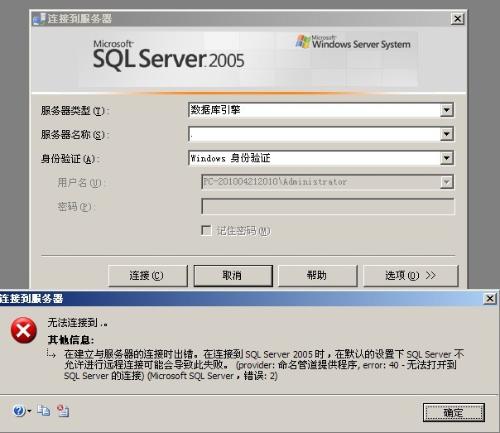
Task: Click 确定 in the error dialog
Action: (454, 413)
